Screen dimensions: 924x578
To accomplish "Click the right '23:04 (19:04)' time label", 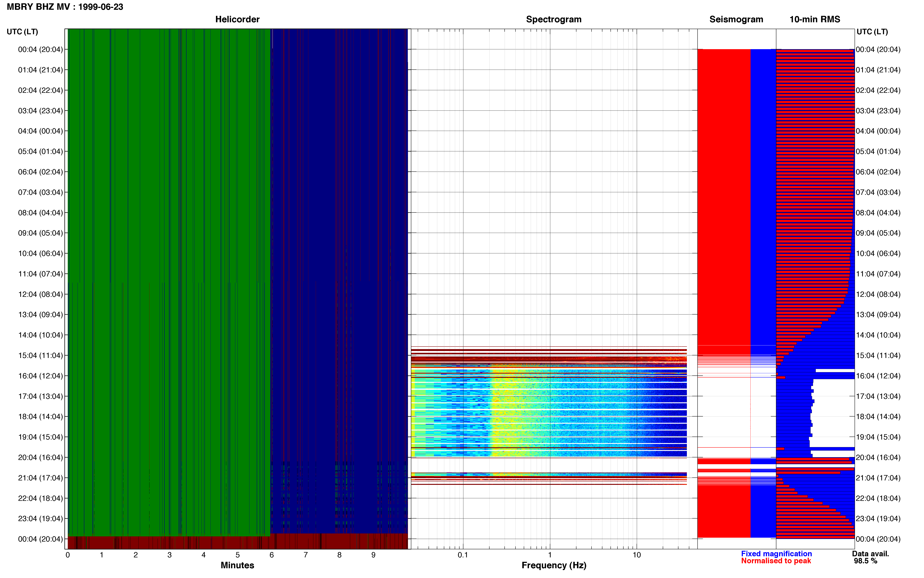I will 878,519.
